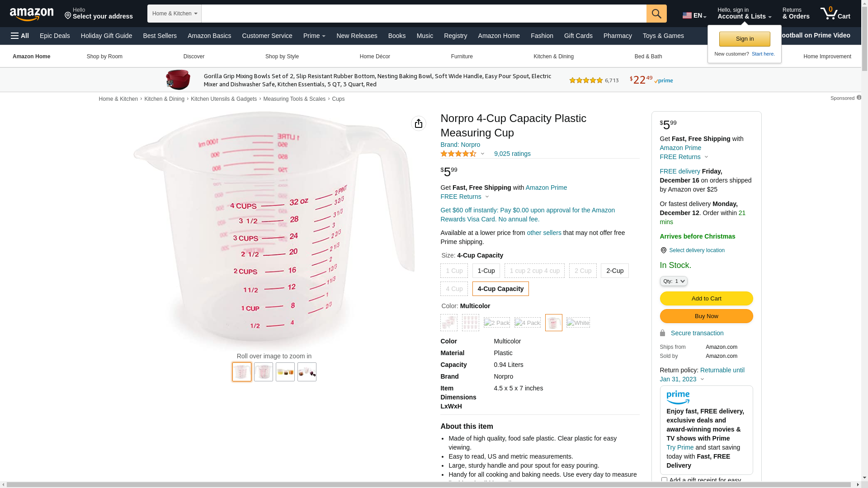Open the Kitchen & Dining subnav tab
The image size is (868, 488).
click(x=553, y=56)
